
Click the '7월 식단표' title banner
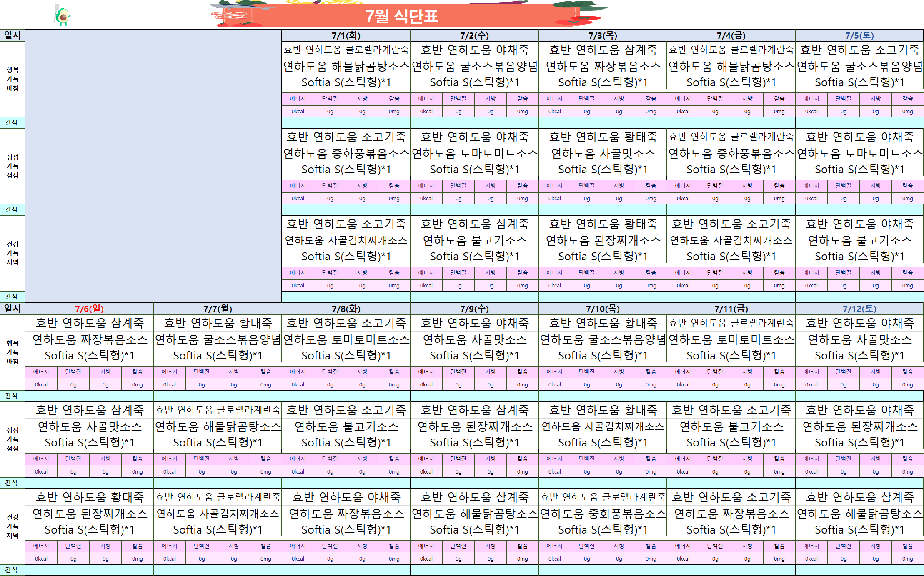402,16
